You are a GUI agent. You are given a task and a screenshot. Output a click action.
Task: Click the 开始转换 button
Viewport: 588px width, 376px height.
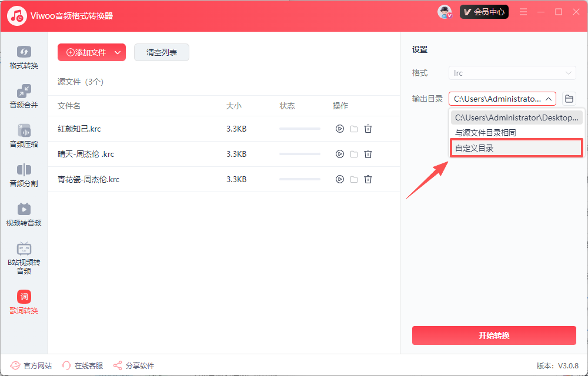coord(494,335)
